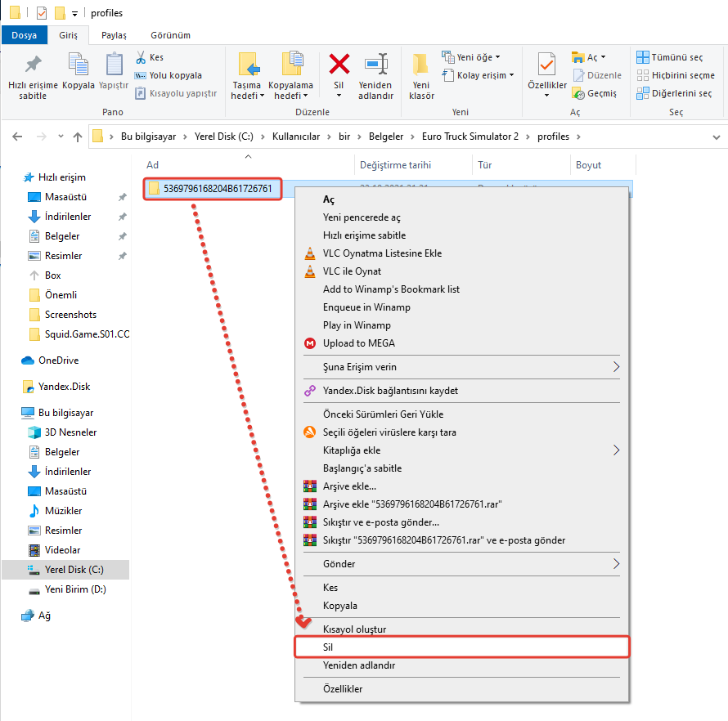Go up one folder level

[78, 137]
